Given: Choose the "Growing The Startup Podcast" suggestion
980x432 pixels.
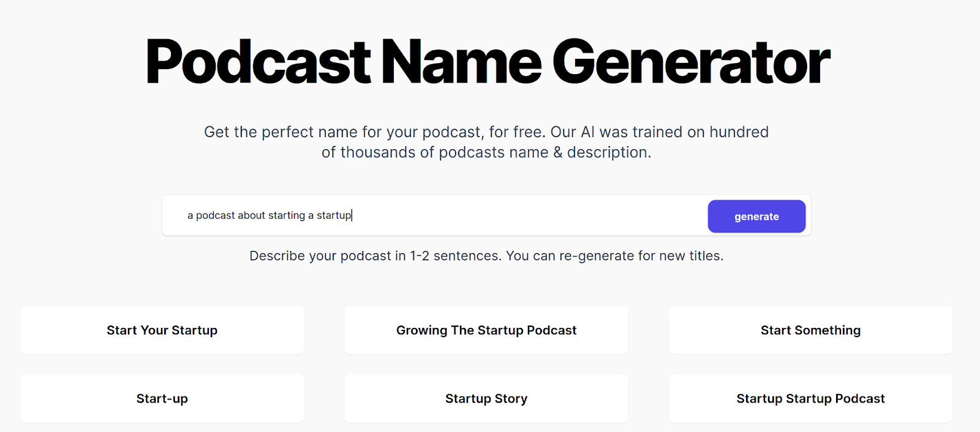Looking at the screenshot, I should point(486,330).
